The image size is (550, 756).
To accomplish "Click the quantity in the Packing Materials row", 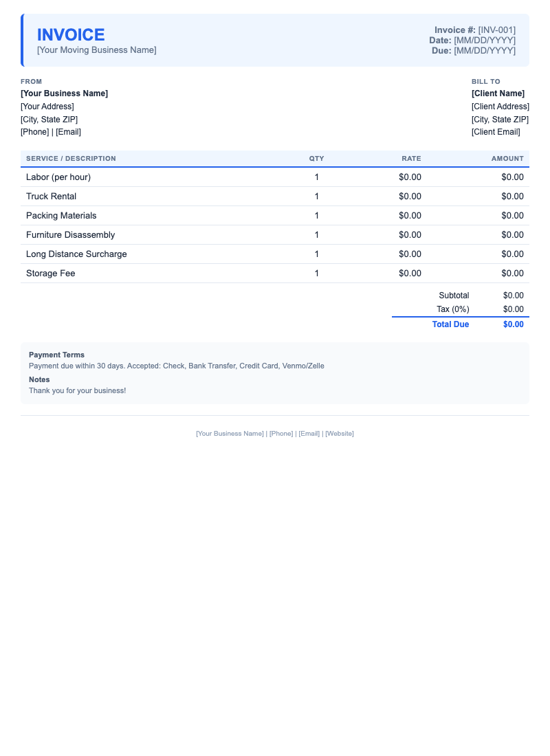I will coord(316,216).
